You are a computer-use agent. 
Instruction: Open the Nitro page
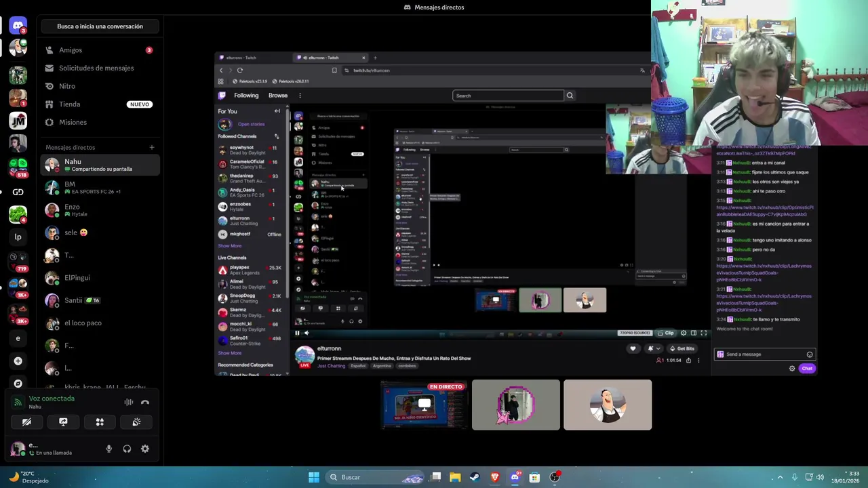coord(100,86)
